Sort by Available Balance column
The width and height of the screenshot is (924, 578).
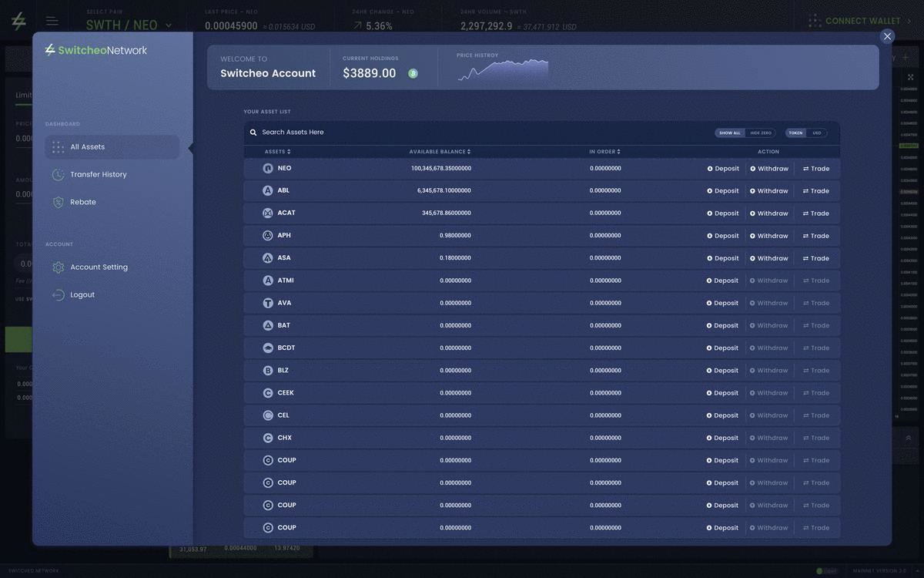[x=440, y=152]
